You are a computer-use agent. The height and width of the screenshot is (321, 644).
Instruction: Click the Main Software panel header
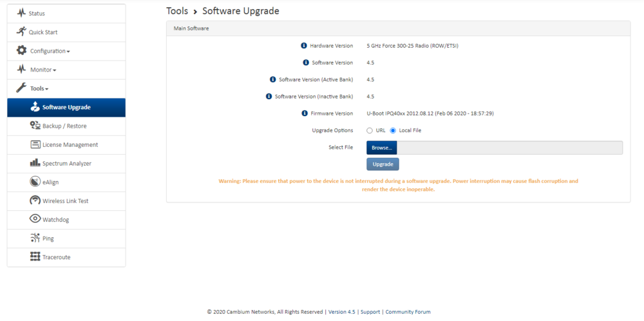tap(399, 29)
